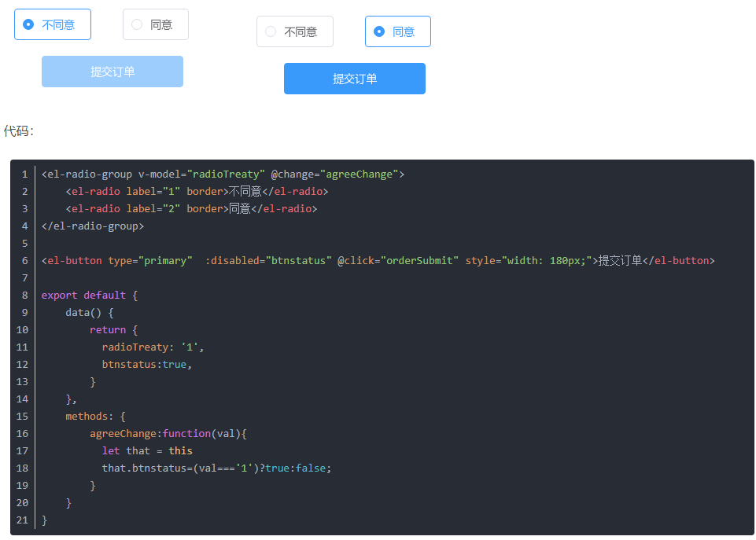
Task: Click the 代码: label text
Action: (x=19, y=131)
